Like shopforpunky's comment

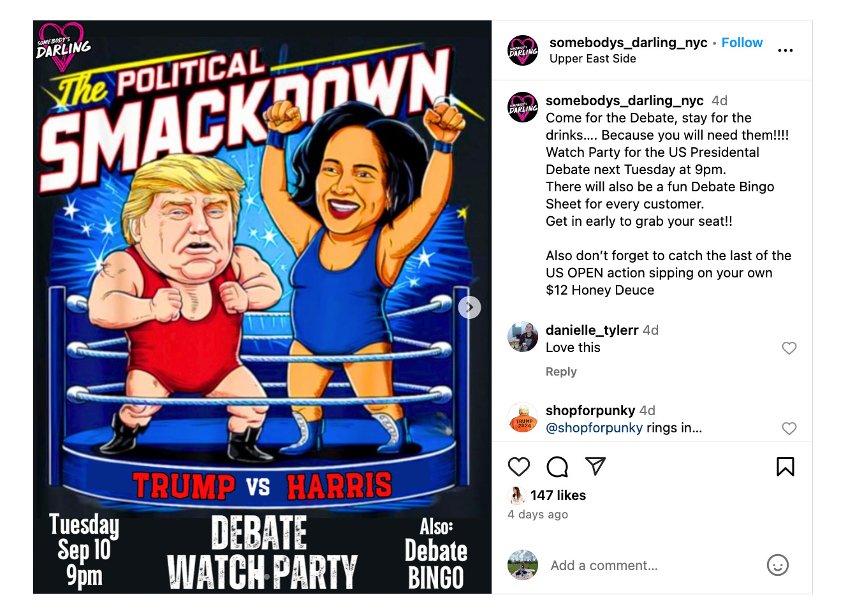(x=789, y=429)
